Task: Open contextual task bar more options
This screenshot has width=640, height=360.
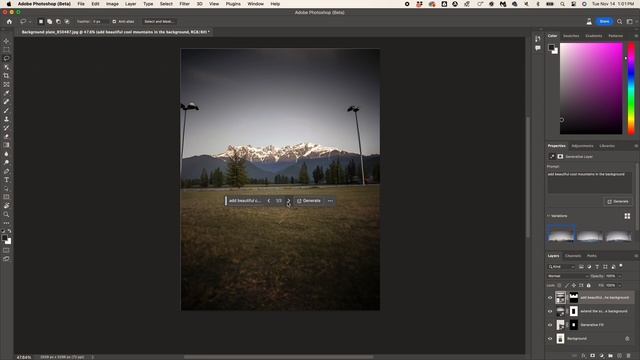Action: point(330,201)
